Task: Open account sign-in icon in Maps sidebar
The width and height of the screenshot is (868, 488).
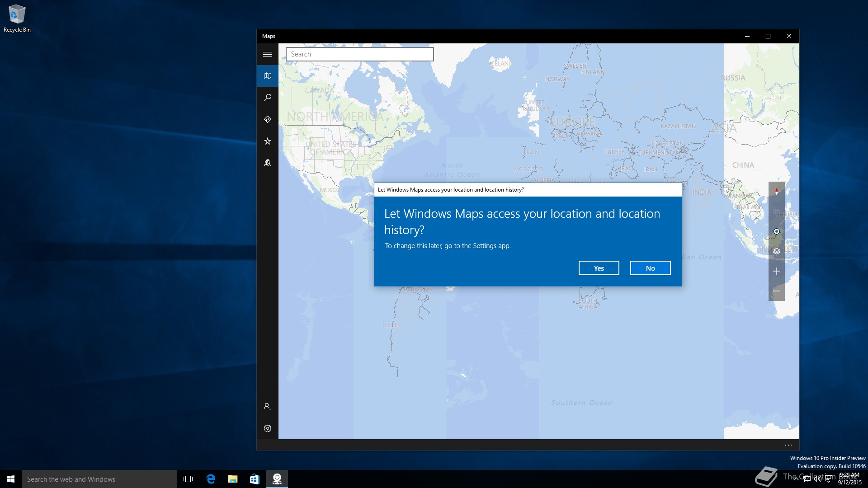Action: [268, 407]
